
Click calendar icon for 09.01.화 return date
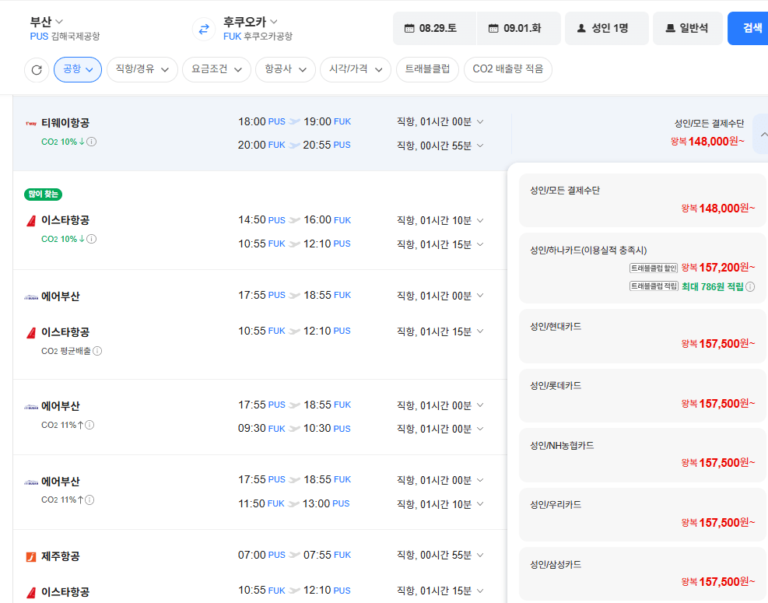[493, 28]
